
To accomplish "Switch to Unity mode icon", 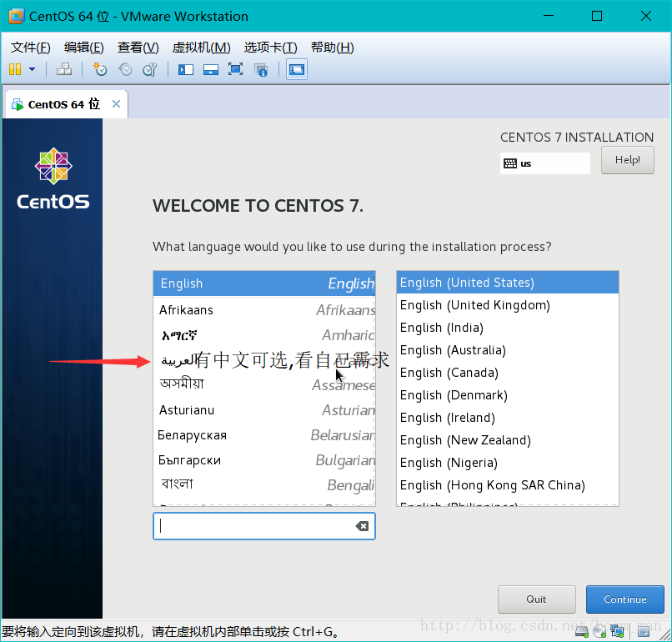I will pyautogui.click(x=261, y=69).
